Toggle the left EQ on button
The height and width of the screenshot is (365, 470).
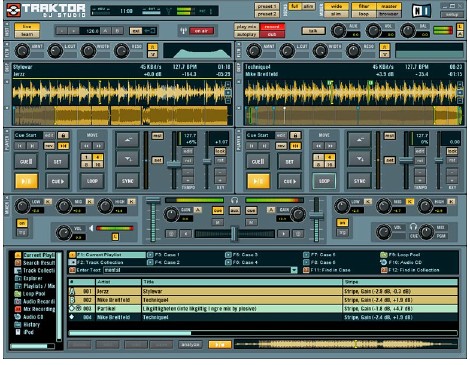click(x=22, y=223)
